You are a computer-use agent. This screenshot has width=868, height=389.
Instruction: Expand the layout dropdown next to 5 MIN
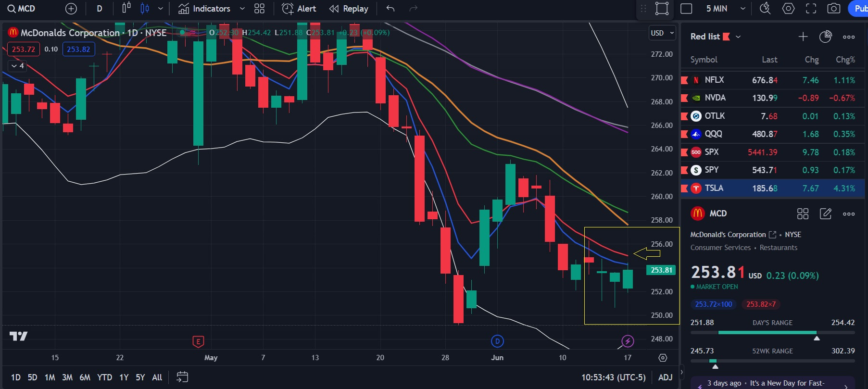(x=743, y=9)
